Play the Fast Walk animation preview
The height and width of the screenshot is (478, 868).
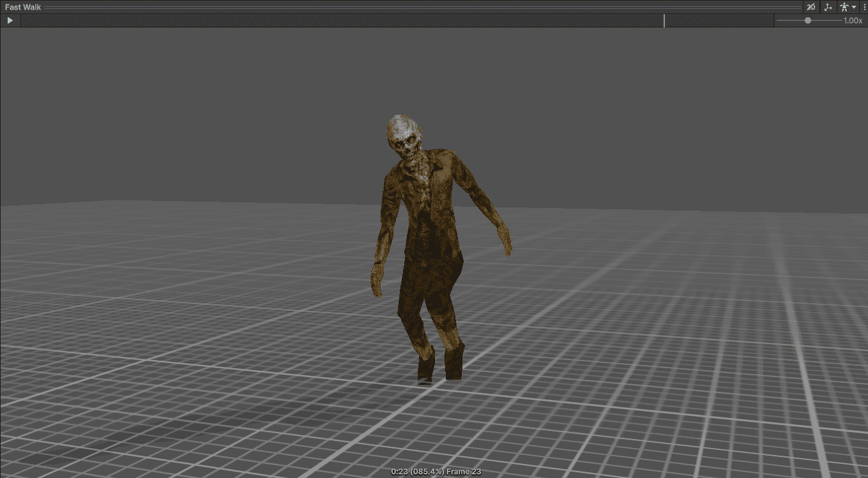[10, 20]
